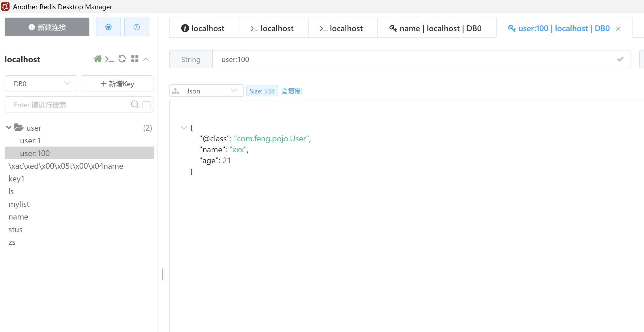The height and width of the screenshot is (332, 644).
Task: Switch to the localhost info tab
Action: pos(203,28)
